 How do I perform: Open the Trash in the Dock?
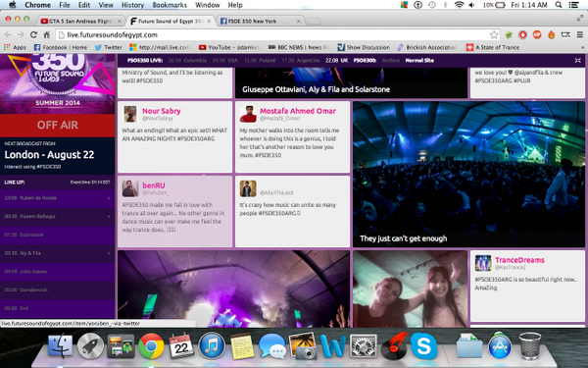pos(530,345)
